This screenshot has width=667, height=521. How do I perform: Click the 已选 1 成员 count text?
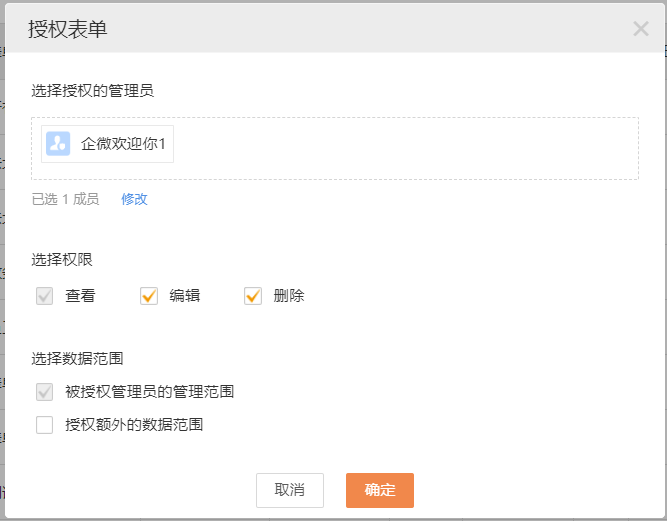(65, 199)
